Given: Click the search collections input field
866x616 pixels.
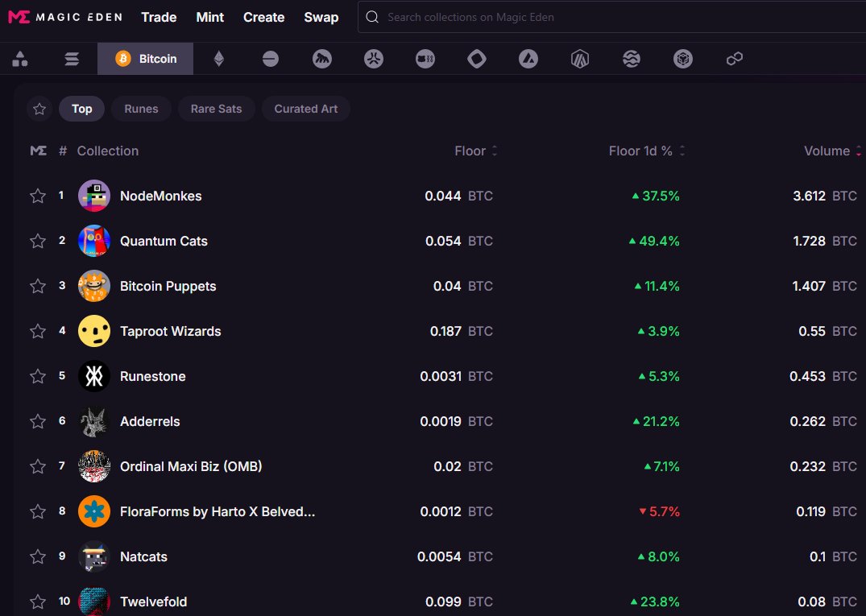Looking at the screenshot, I should 612,17.
